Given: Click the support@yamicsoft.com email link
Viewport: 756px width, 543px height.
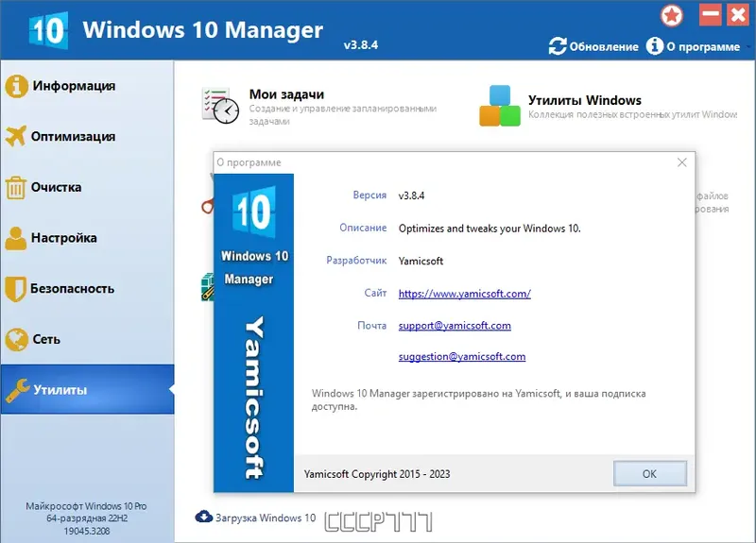Looking at the screenshot, I should pos(455,326).
